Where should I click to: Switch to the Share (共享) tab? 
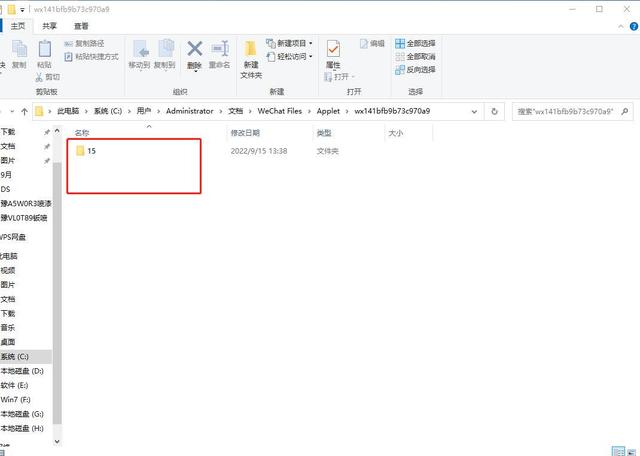(x=48, y=26)
